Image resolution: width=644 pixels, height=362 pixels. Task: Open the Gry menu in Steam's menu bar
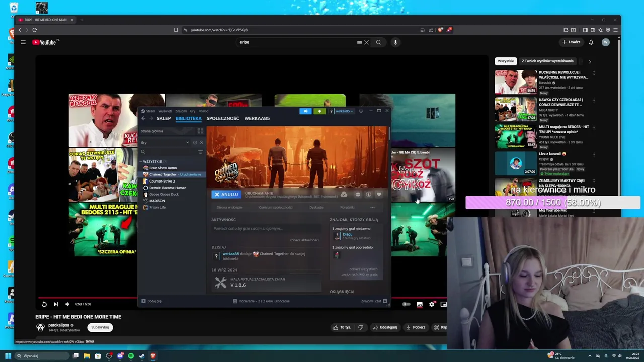(x=192, y=111)
